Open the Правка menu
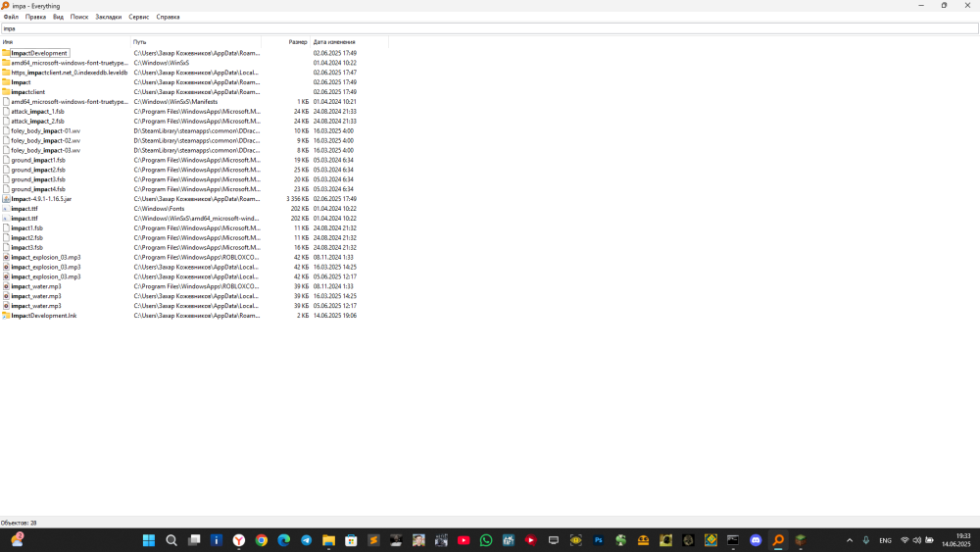Screen dimensions: 980x552 click(x=35, y=17)
